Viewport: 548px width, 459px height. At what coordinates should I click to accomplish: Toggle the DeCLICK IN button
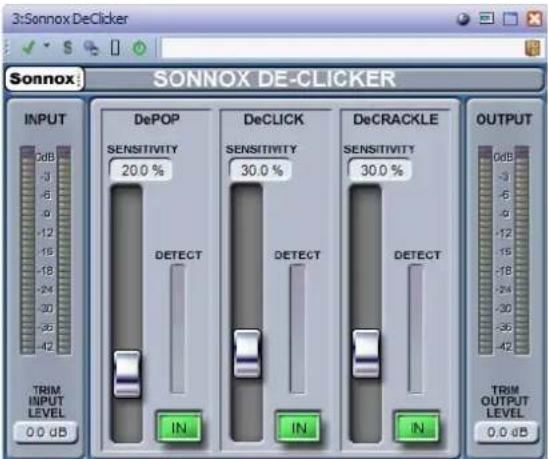click(298, 428)
